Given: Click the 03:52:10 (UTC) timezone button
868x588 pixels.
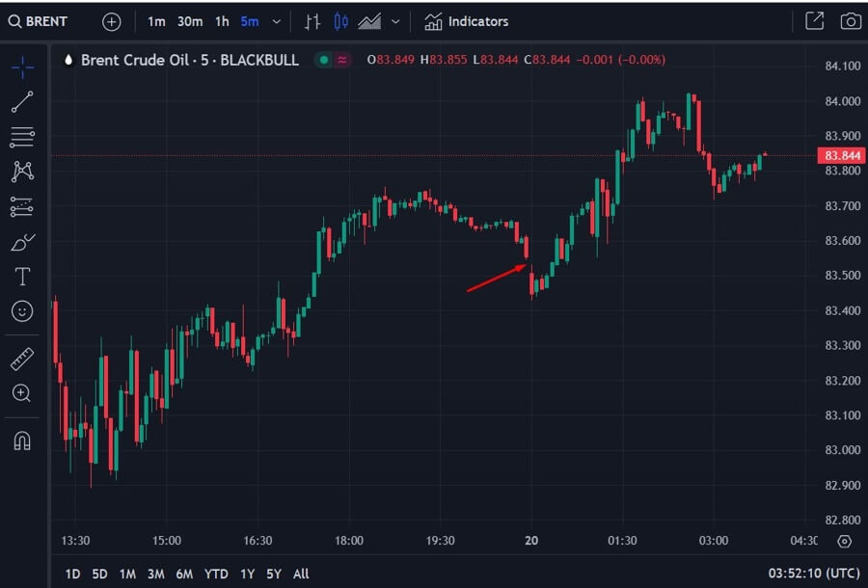Looking at the screenshot, I should [x=815, y=574].
